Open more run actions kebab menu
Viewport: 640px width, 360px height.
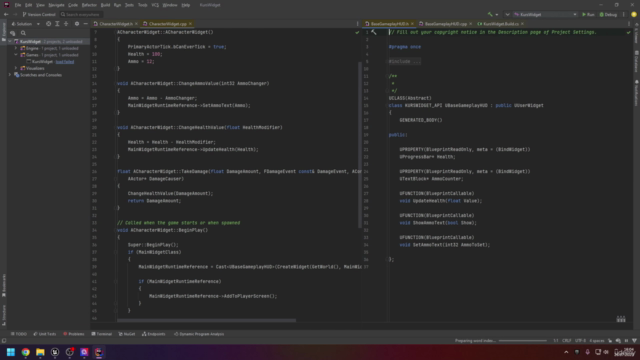click(x=623, y=14)
